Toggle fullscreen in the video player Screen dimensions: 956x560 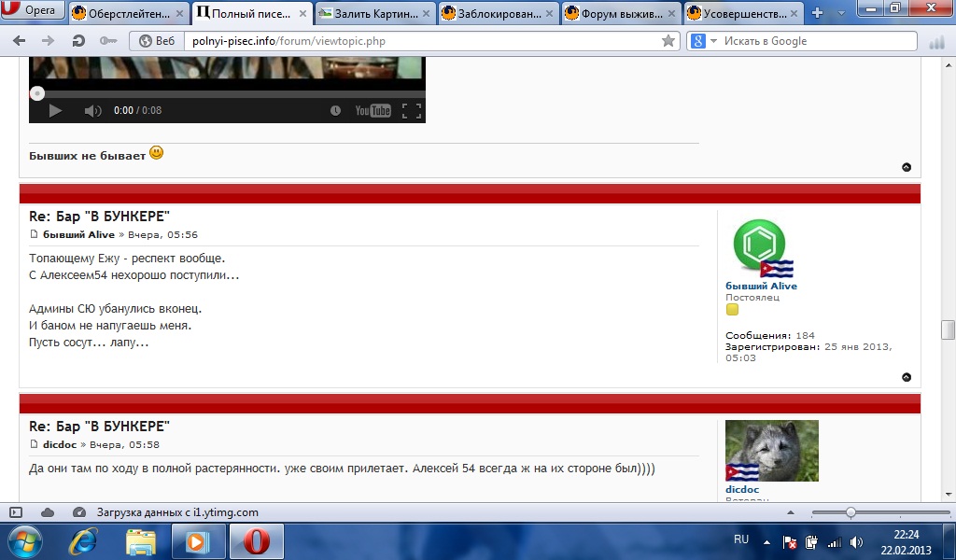[x=412, y=110]
